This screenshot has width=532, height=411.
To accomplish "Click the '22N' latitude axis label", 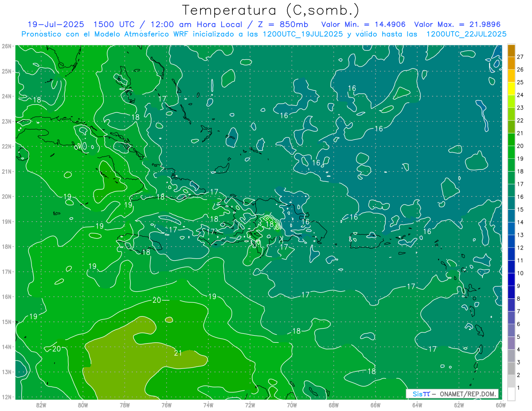I will (6, 146).
